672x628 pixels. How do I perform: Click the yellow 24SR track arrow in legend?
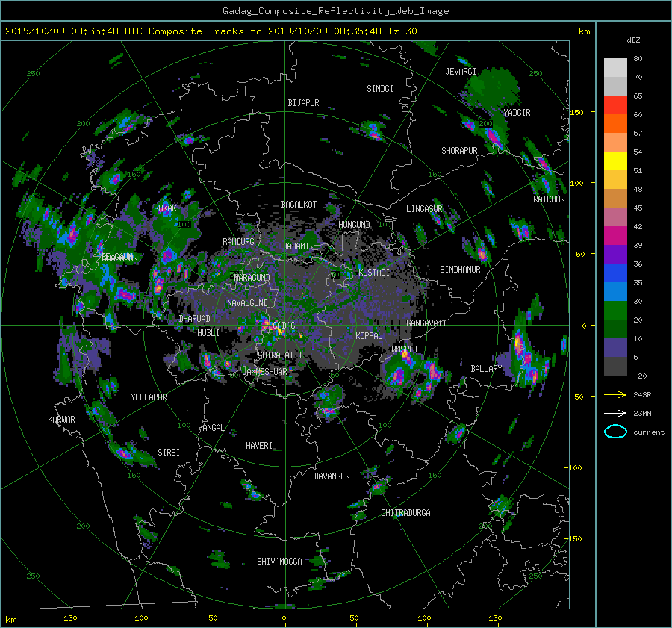coord(615,394)
